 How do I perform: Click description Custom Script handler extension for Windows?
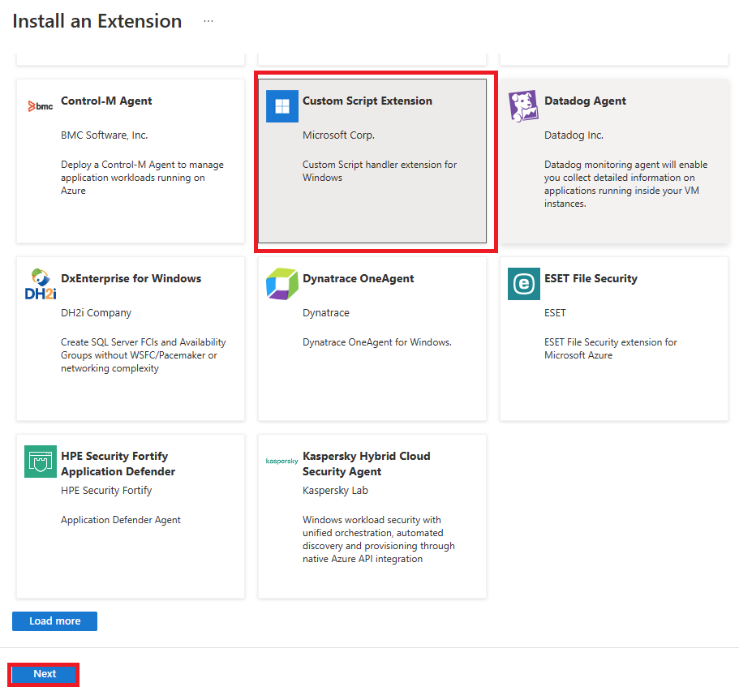coord(380,171)
